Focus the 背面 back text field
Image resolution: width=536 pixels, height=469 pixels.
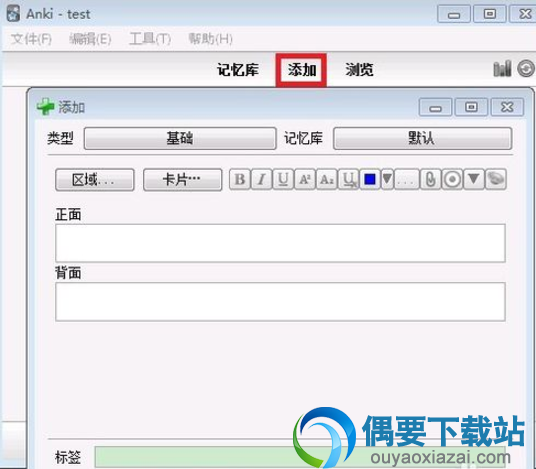point(280,302)
